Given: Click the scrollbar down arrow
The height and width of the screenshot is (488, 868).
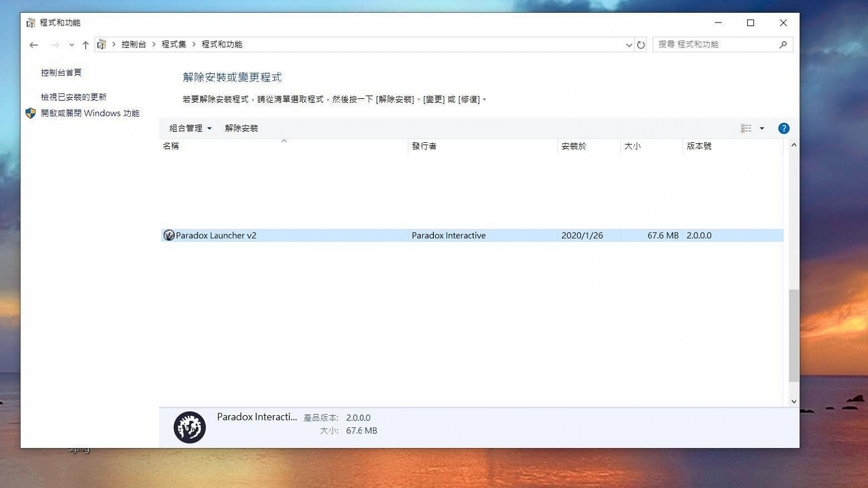Looking at the screenshot, I should click(x=793, y=401).
